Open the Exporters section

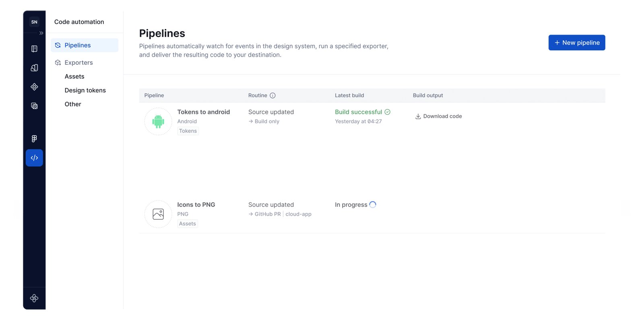click(78, 62)
